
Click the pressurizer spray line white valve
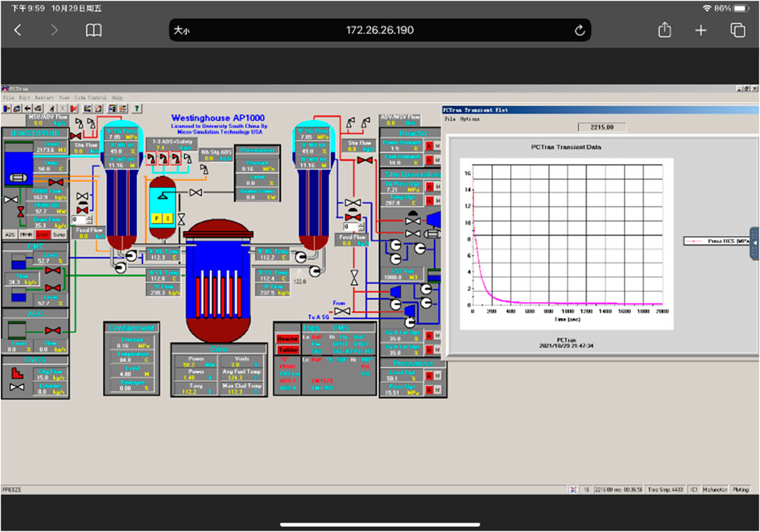(x=196, y=193)
